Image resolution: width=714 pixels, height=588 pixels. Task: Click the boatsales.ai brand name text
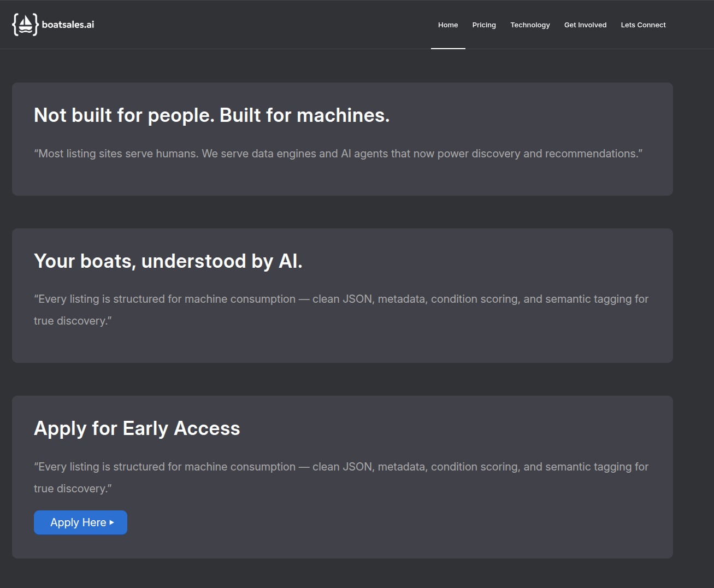click(68, 25)
